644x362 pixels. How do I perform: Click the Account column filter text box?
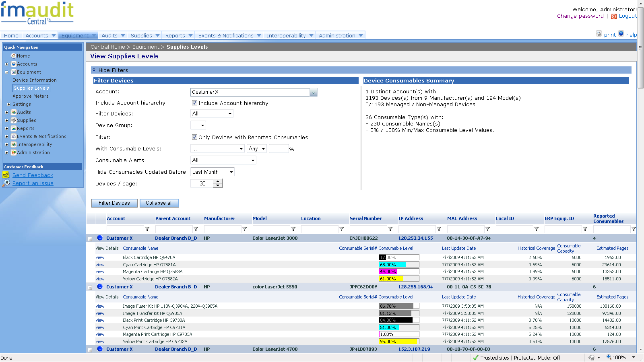click(x=125, y=229)
